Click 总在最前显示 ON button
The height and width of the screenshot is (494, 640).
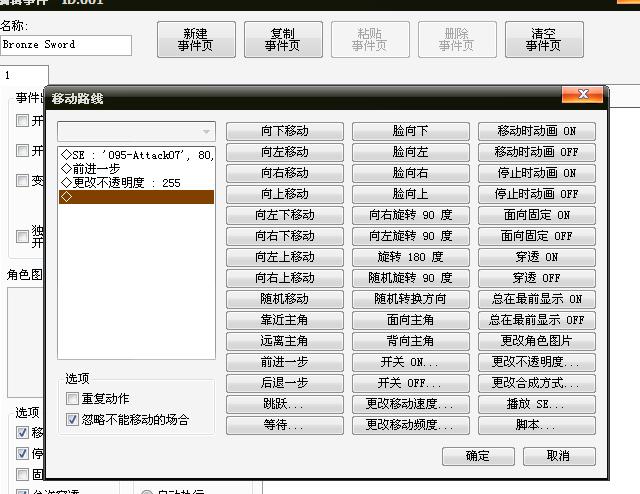(x=537, y=299)
